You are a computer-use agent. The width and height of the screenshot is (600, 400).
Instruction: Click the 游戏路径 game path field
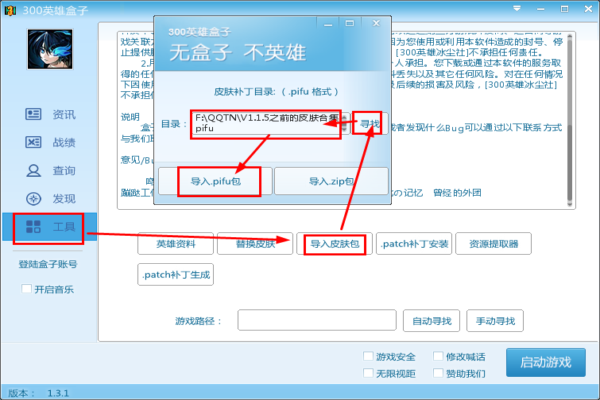[x=317, y=320]
